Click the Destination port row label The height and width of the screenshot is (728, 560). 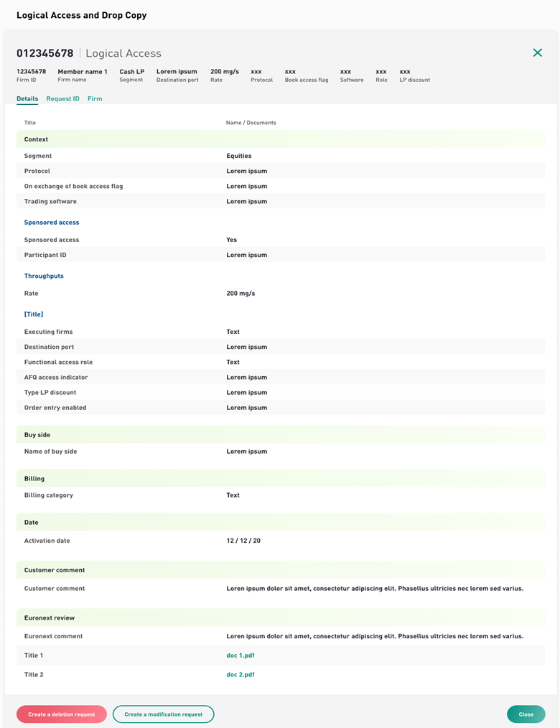(x=49, y=347)
